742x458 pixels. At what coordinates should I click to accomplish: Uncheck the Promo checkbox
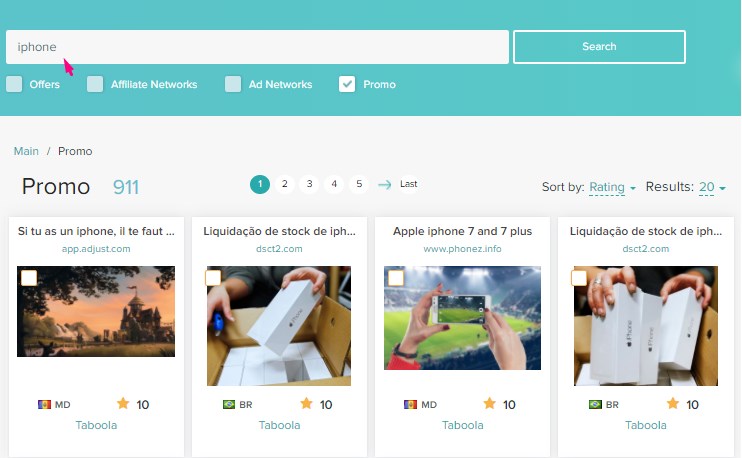(347, 84)
